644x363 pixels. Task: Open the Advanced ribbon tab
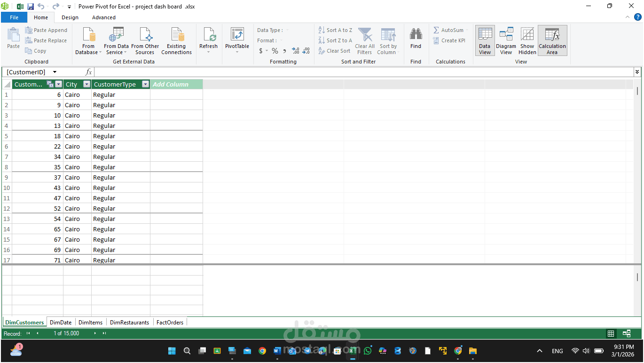pos(104,17)
